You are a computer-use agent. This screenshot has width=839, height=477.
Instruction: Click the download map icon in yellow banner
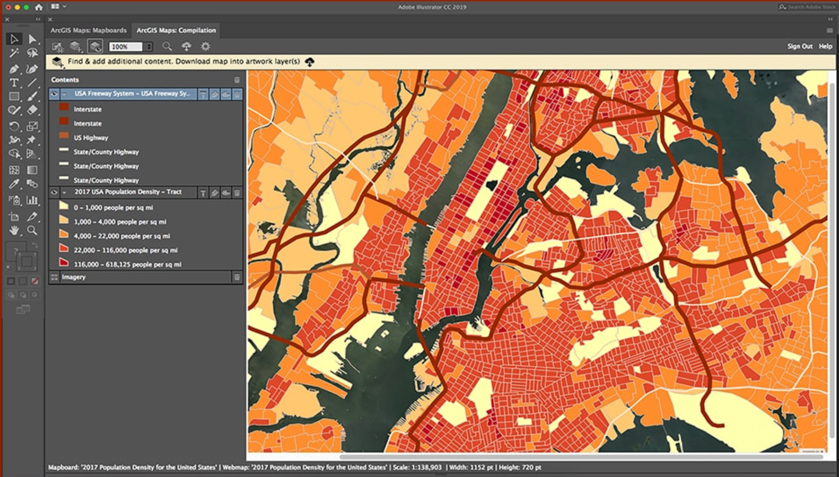tap(310, 62)
